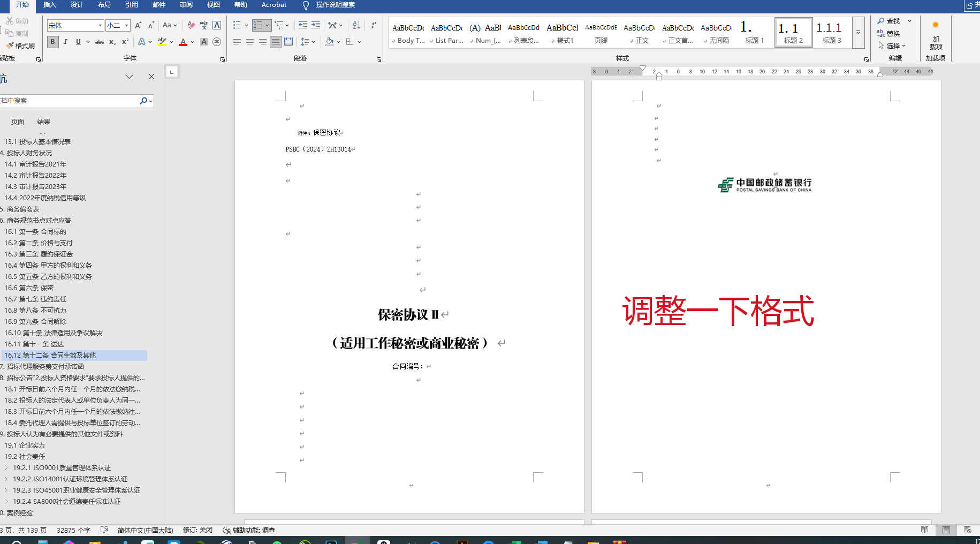Click the navigation pane search field
This screenshot has height=544, width=980.
[69, 101]
